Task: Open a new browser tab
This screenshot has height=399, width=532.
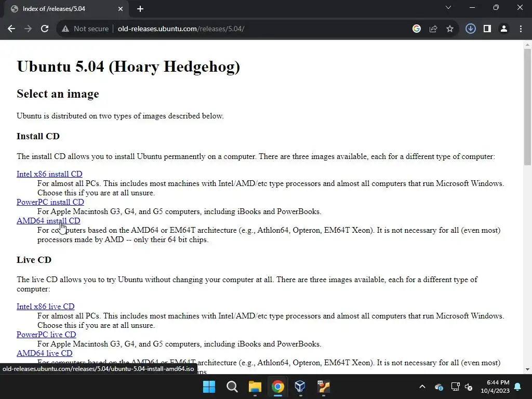Action: tap(140, 9)
